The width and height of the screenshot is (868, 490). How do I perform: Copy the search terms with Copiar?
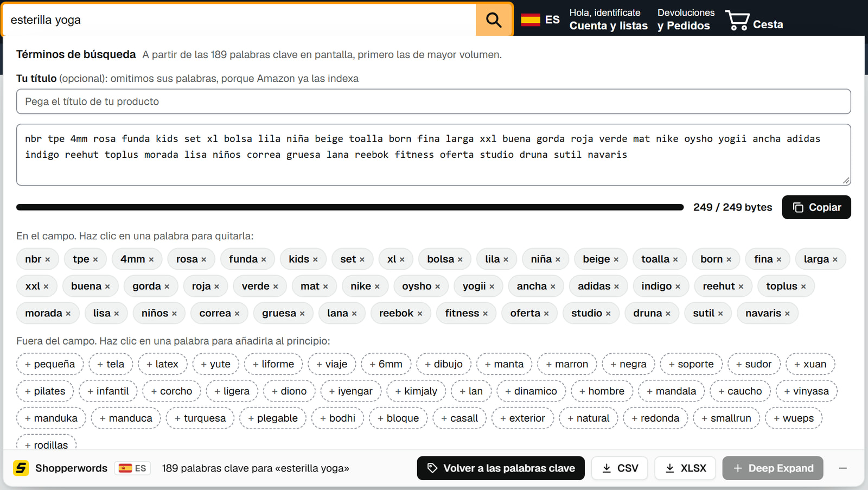[816, 207]
